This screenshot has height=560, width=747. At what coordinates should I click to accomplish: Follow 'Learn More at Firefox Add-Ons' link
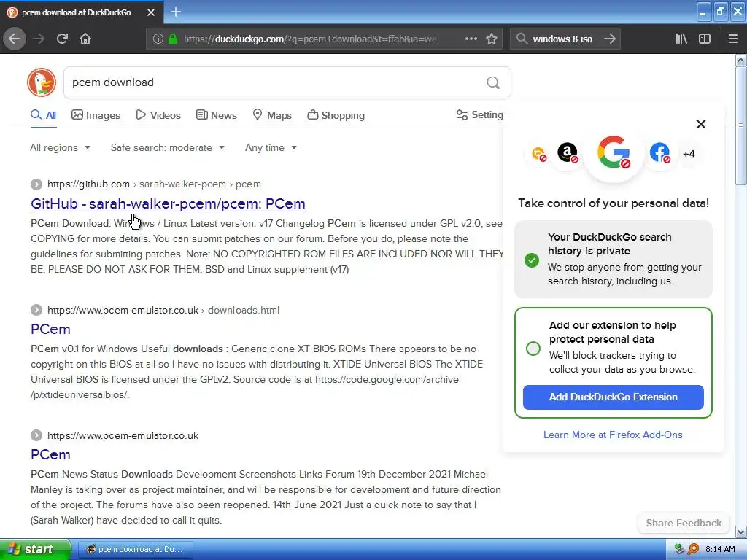(613, 435)
